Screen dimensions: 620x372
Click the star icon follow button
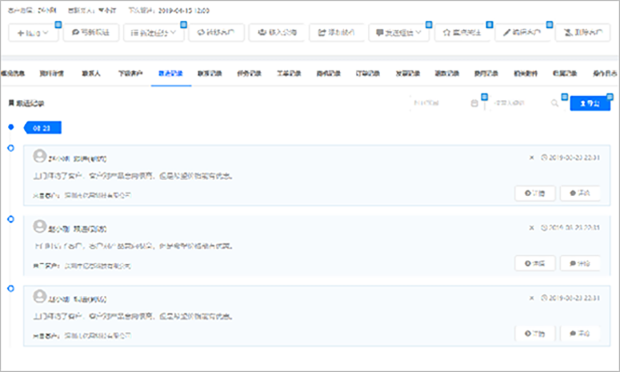[462, 32]
